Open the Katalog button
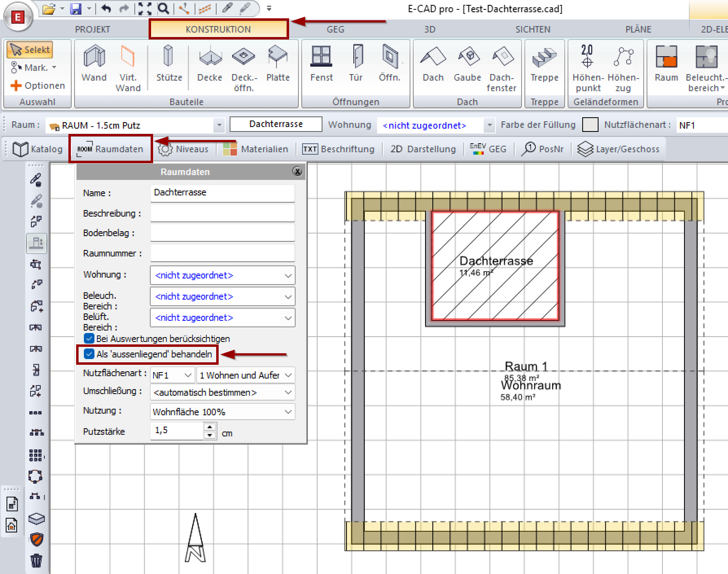 click(38, 149)
